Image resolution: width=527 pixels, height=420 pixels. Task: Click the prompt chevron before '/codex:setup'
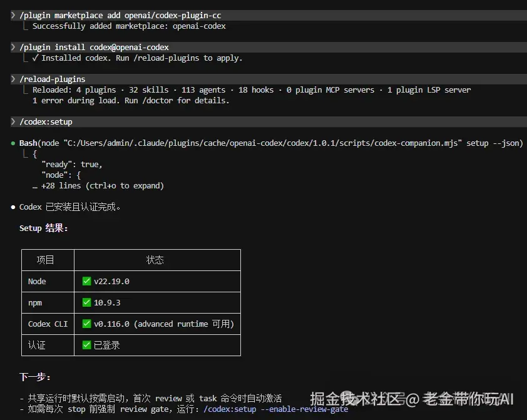coord(13,121)
